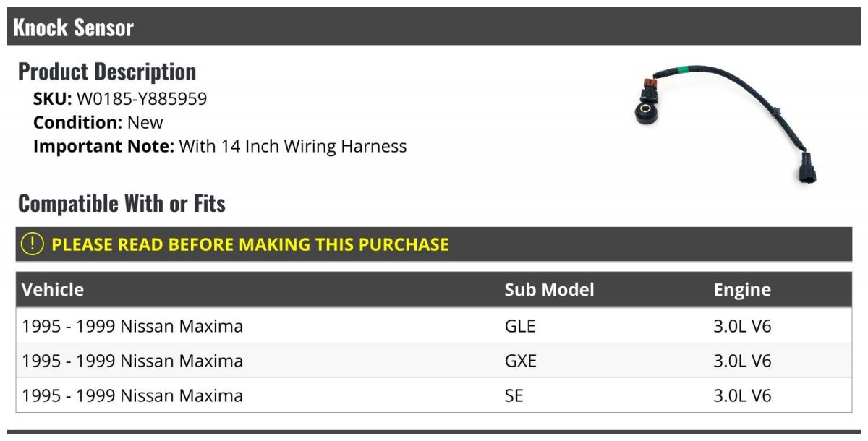Click the PLEASE READ BEFORE MAKING THIS PURCHASE banner
Viewport: 868px width, 441px height.
(x=434, y=244)
